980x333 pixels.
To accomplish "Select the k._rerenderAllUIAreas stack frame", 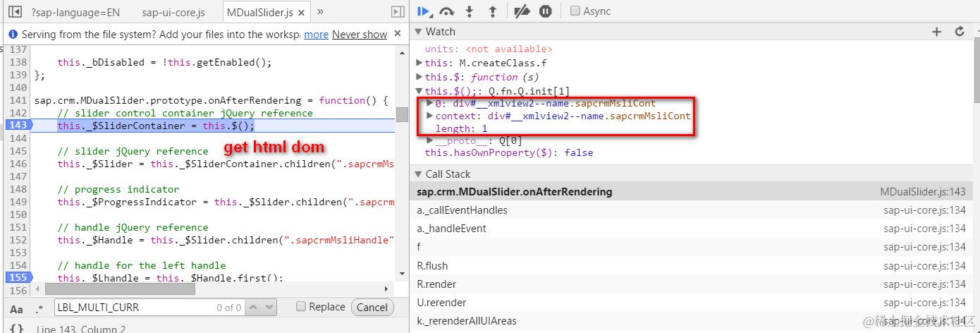I will tap(694, 320).
